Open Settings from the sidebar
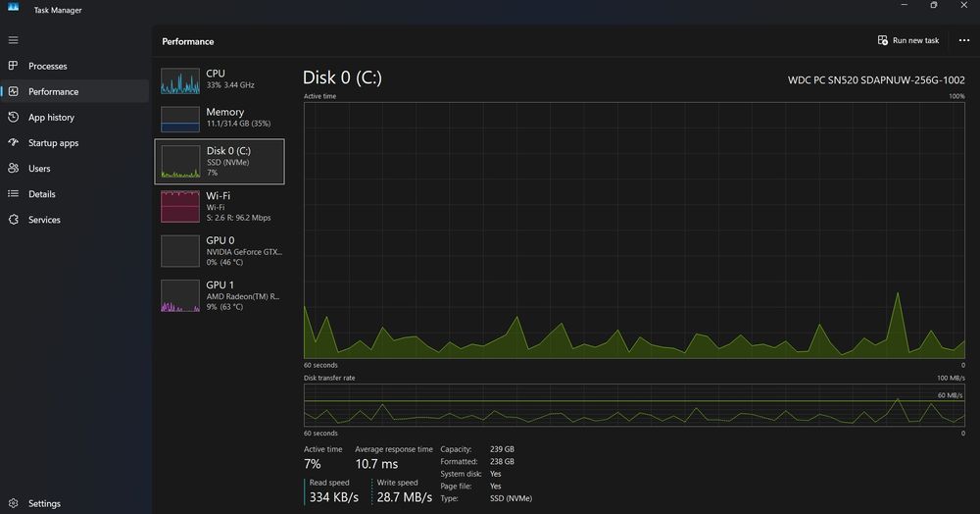This screenshot has width=980, height=514. click(44, 503)
